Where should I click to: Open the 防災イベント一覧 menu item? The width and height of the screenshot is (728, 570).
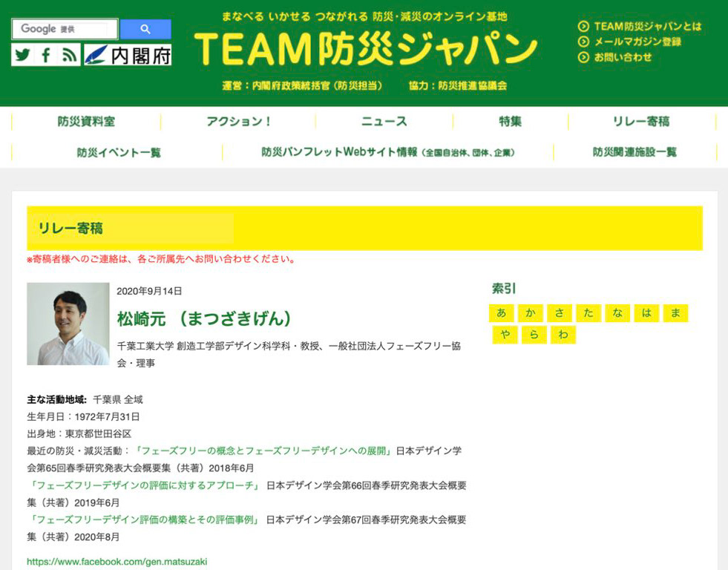[119, 152]
